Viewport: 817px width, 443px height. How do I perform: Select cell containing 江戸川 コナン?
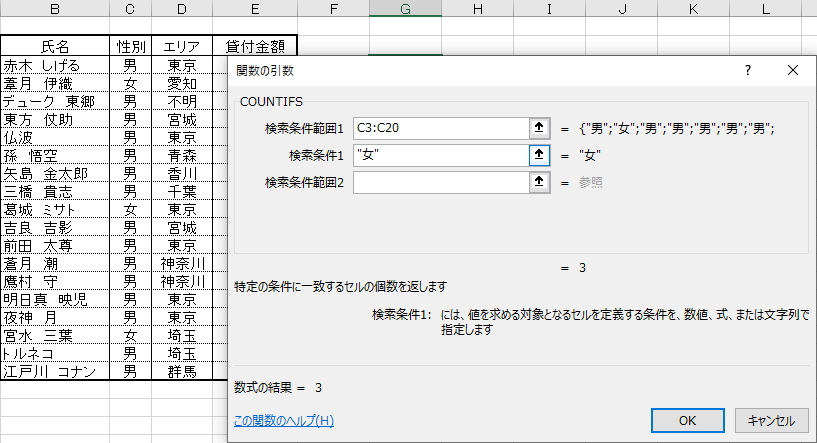click(55, 372)
